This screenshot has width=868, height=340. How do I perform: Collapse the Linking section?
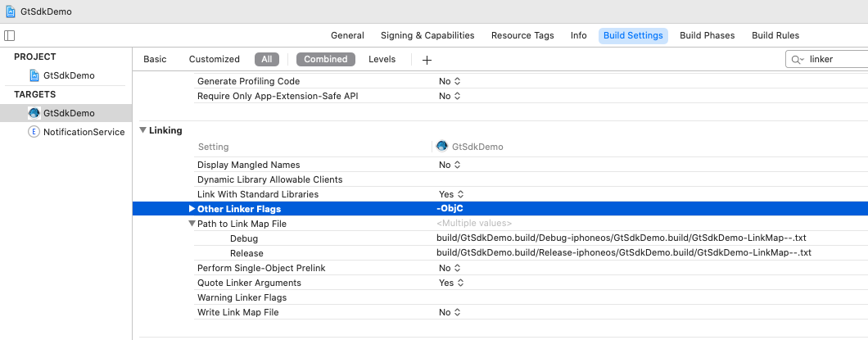coord(142,130)
